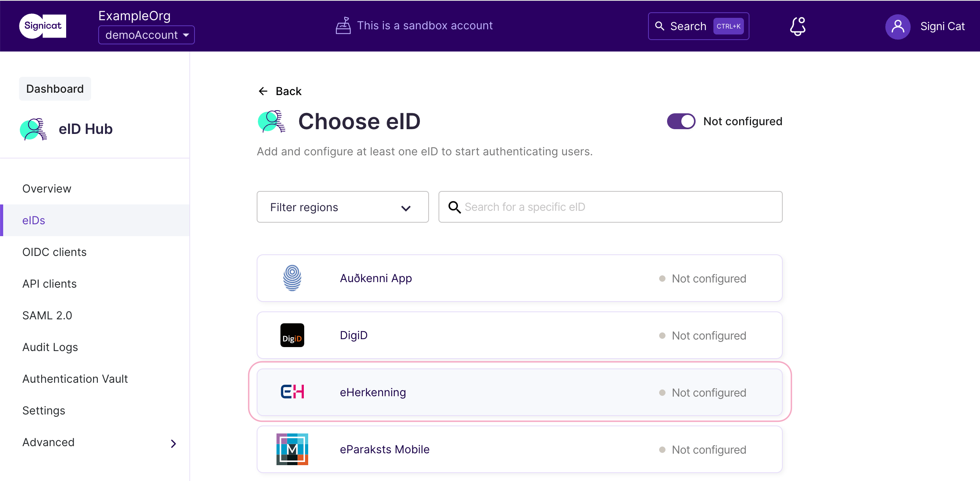Click the eID Hub logo icon
Screen dimensions: 980x481
point(33,129)
